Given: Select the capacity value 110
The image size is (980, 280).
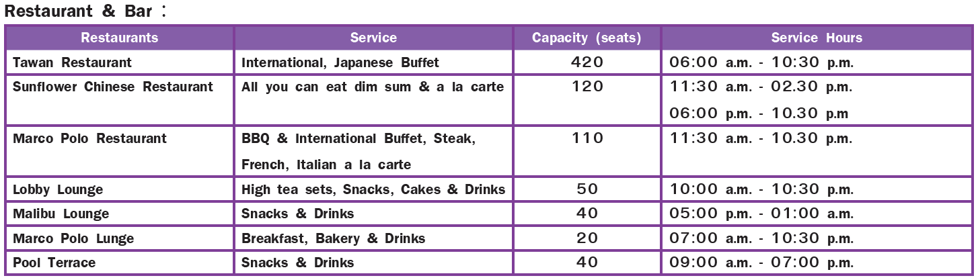Looking at the screenshot, I should point(587,138).
